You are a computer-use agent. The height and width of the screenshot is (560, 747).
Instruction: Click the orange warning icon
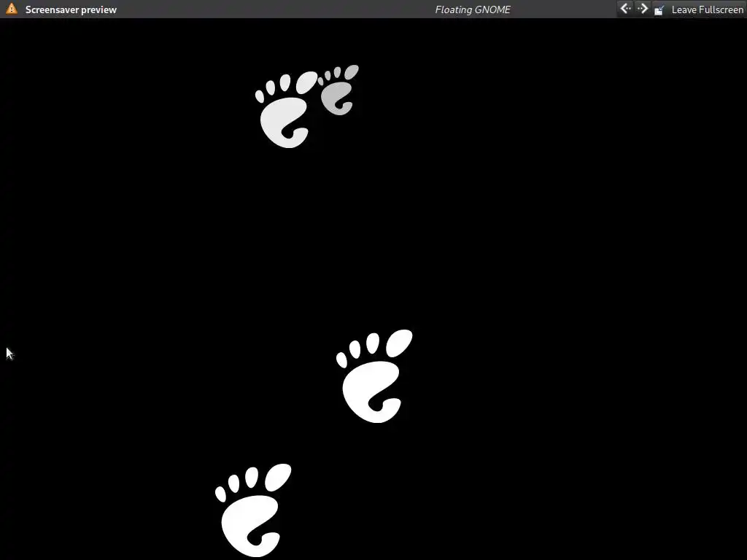(12, 9)
